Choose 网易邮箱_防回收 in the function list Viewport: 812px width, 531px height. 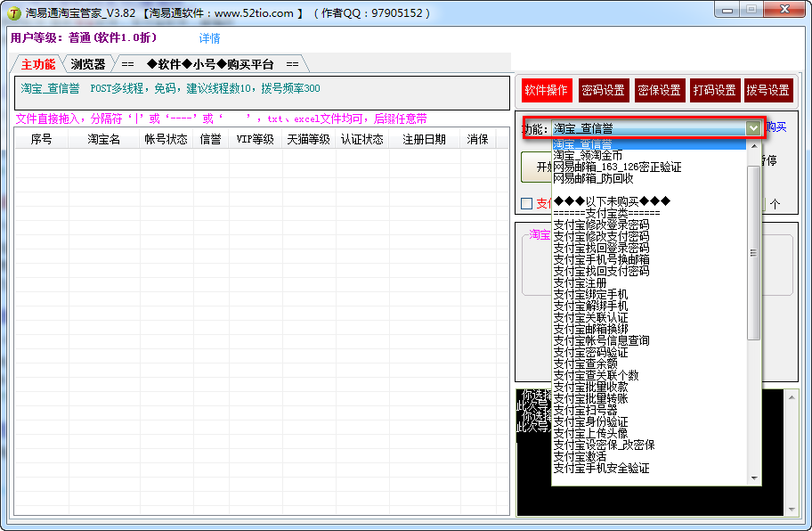tap(593, 178)
